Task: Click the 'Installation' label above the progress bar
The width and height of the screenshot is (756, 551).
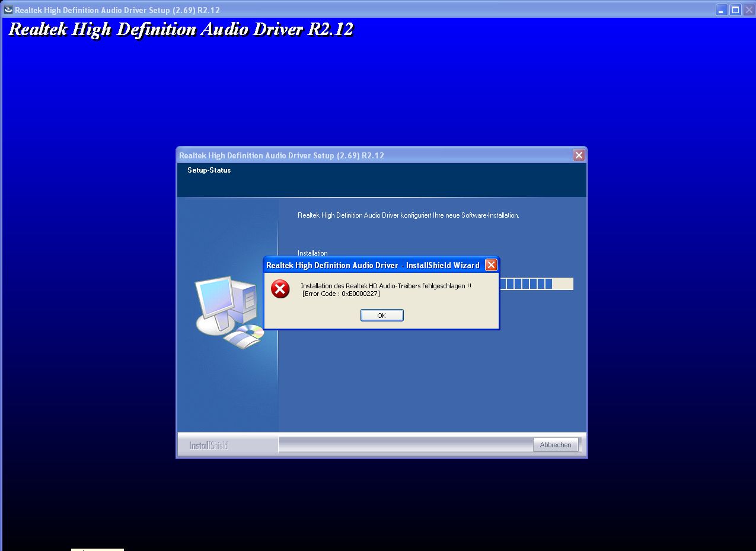Action: click(312, 253)
